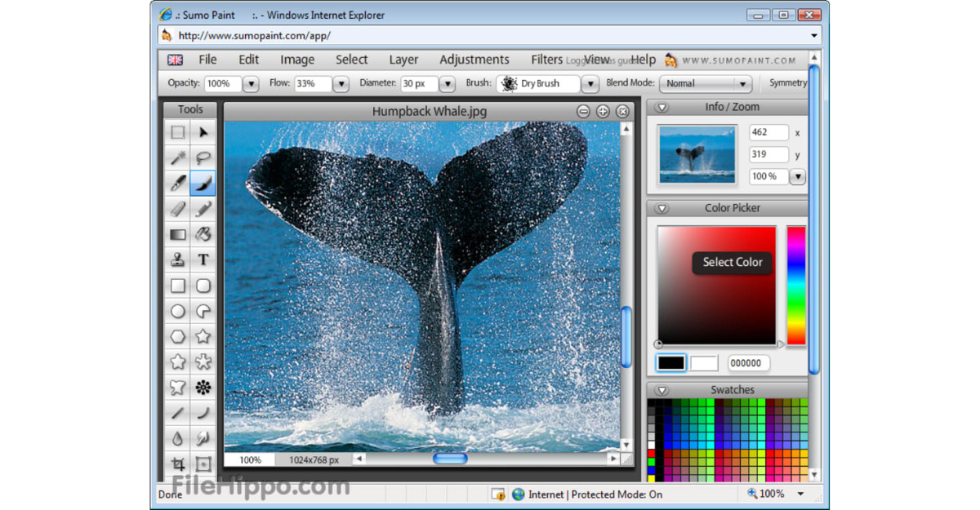Select the Rectangle shape tool
Screen dimensions: 980x510
(177, 286)
